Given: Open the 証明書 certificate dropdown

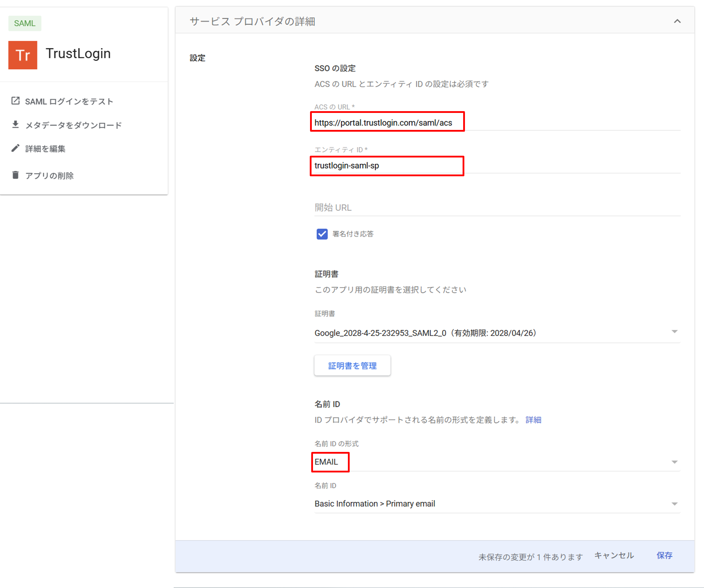Looking at the screenshot, I should click(x=497, y=333).
